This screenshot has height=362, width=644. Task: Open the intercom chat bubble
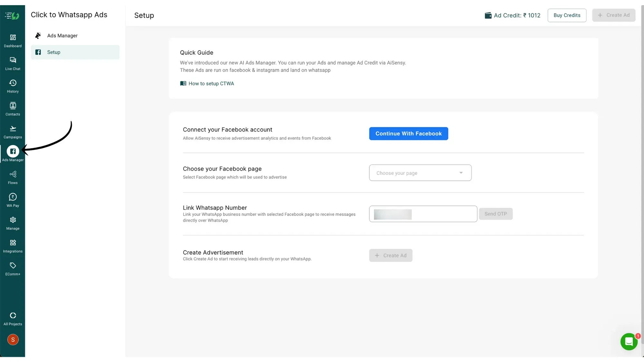coord(629,341)
